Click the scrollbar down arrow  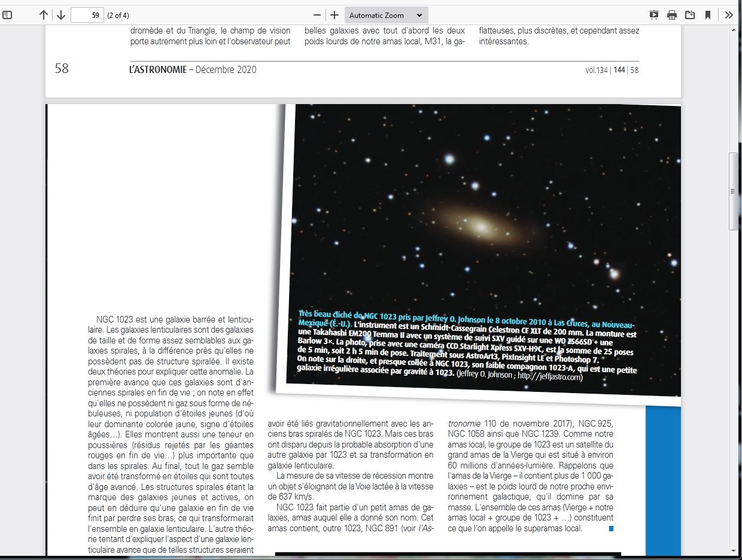[733, 550]
